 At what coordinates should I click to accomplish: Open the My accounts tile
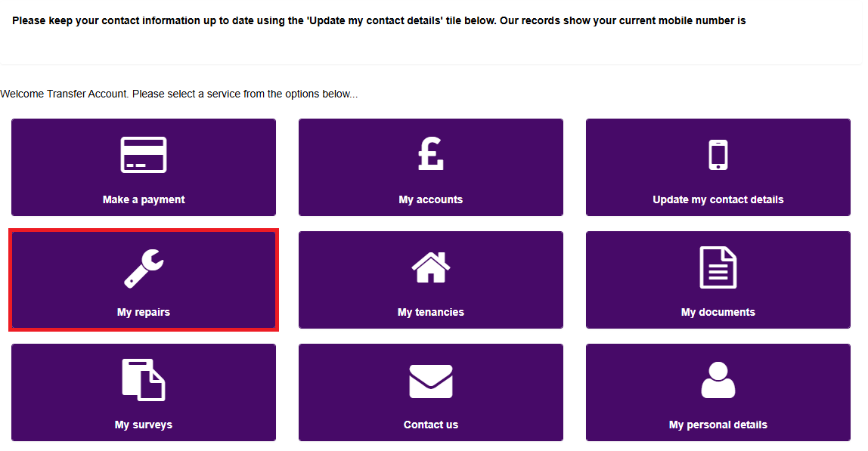click(x=431, y=167)
